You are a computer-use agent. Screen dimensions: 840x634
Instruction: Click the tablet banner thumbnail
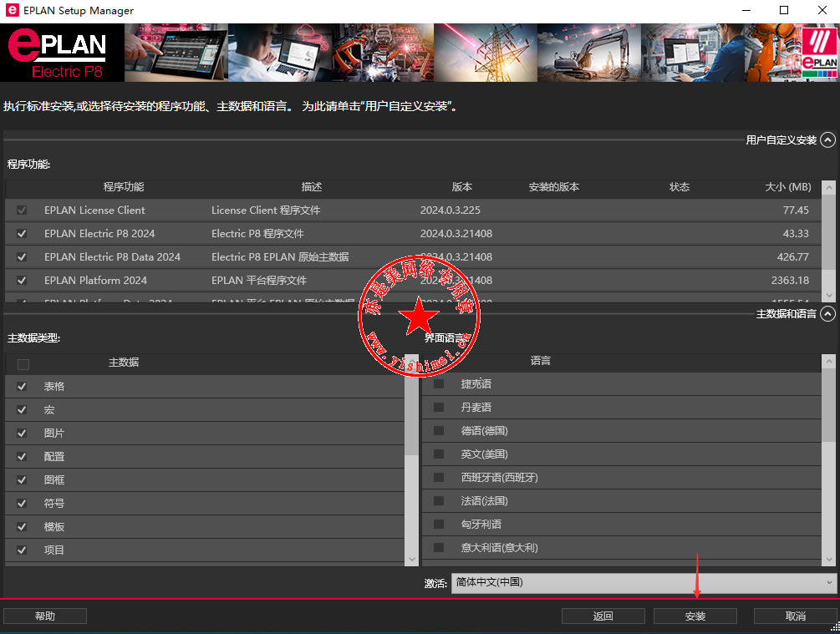[x=176, y=53]
